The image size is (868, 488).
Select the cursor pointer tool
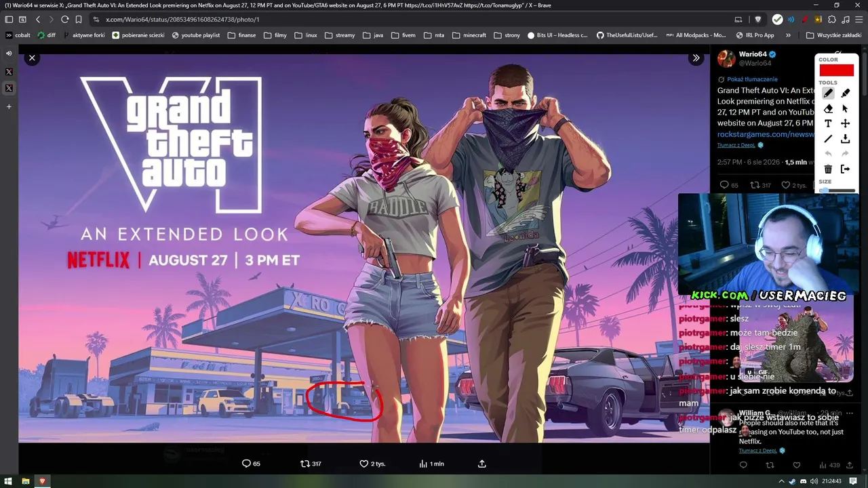pos(846,108)
